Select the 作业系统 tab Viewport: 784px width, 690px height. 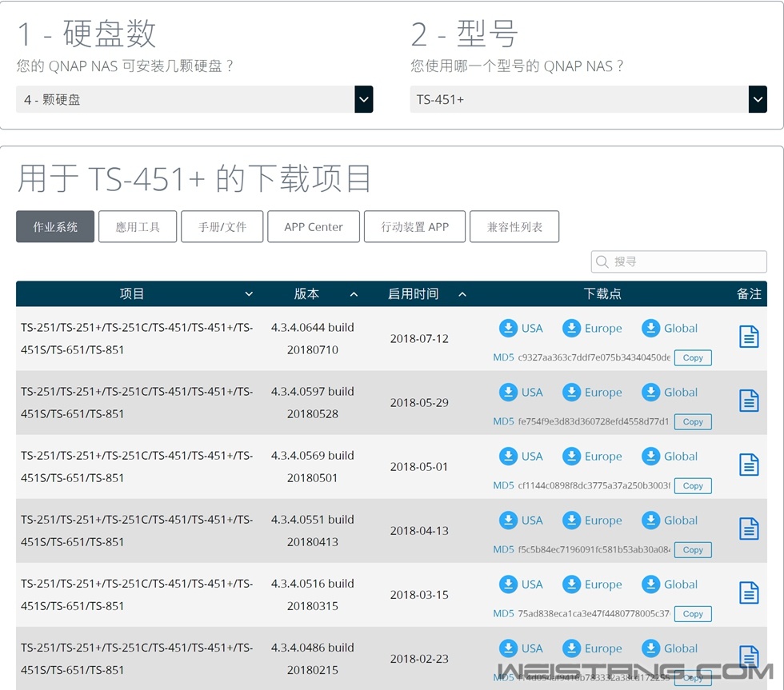(x=55, y=226)
